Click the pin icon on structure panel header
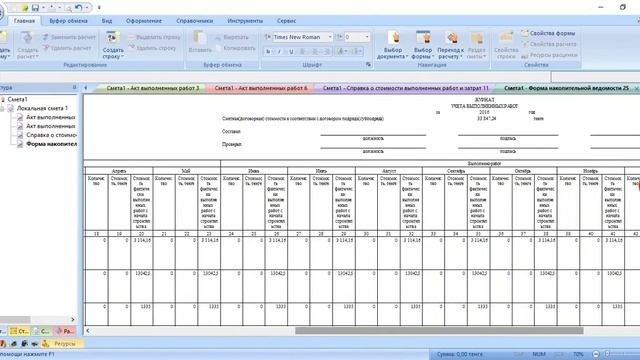Viewport: 640px width, 360px height. click(x=74, y=87)
